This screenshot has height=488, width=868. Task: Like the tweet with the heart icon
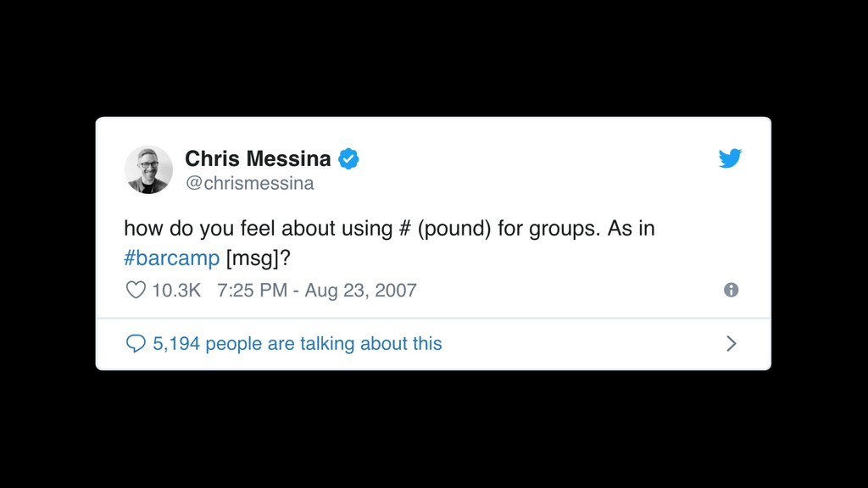(x=136, y=290)
